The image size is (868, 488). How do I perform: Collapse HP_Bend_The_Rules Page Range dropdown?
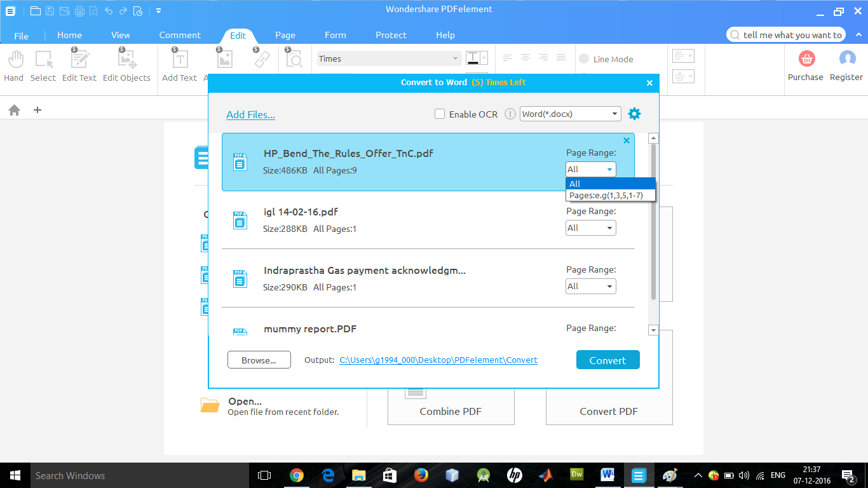pos(591,169)
